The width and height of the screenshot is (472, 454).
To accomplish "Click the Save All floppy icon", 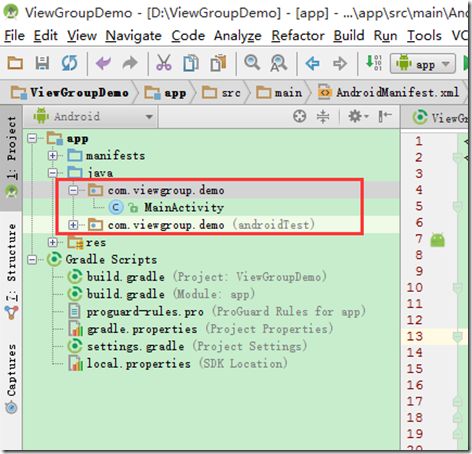I will point(42,63).
